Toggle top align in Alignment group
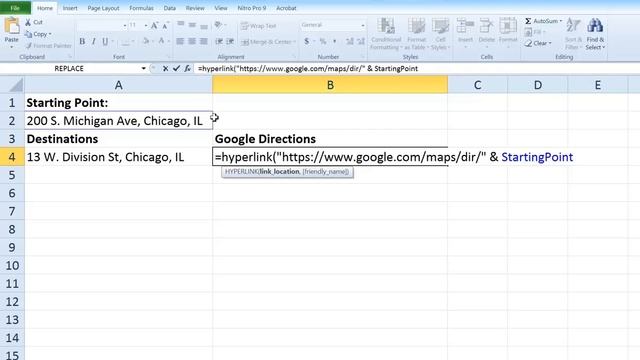640x360 pixels. [x=181, y=25]
